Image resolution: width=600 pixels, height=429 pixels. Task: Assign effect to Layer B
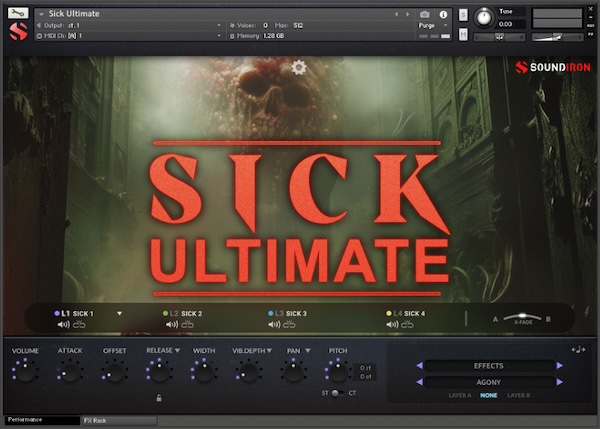click(x=518, y=396)
